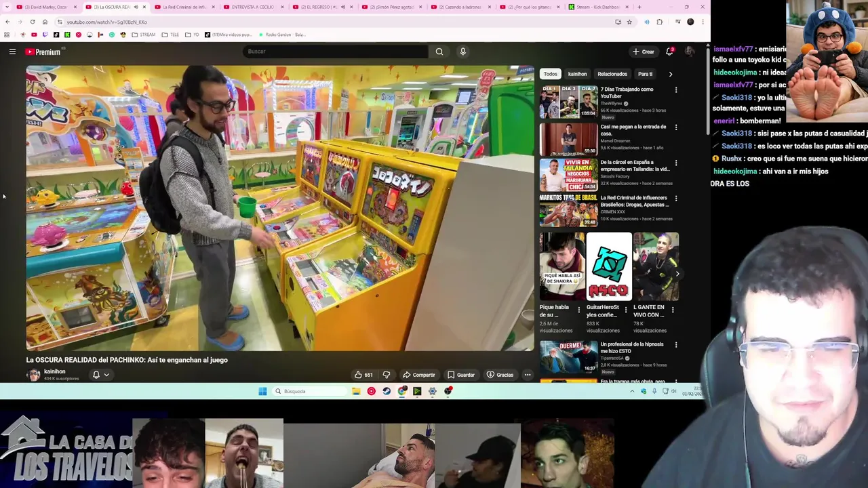Save video with the Guardar button

[x=461, y=375]
